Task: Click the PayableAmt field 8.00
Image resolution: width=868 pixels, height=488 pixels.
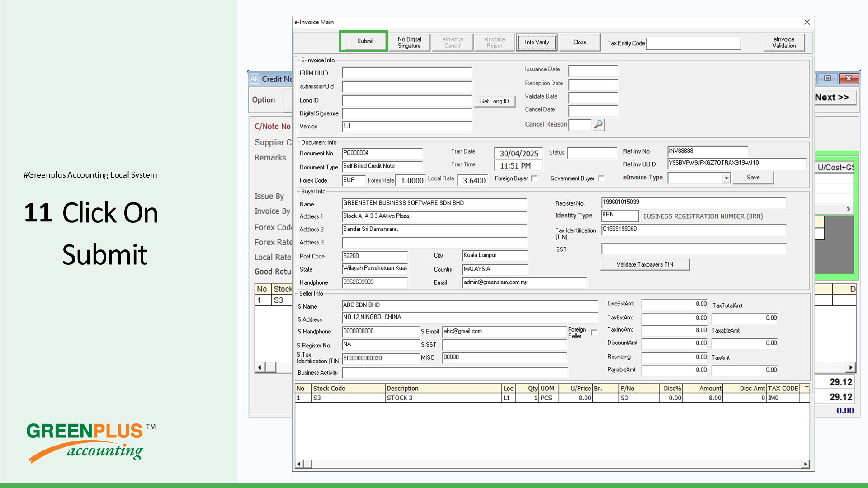Action: point(675,371)
